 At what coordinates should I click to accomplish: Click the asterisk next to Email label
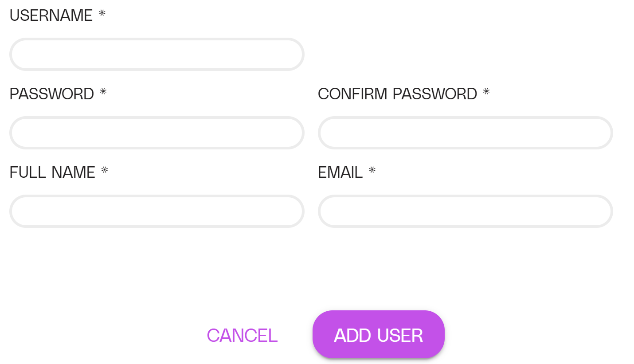pyautogui.click(x=372, y=170)
